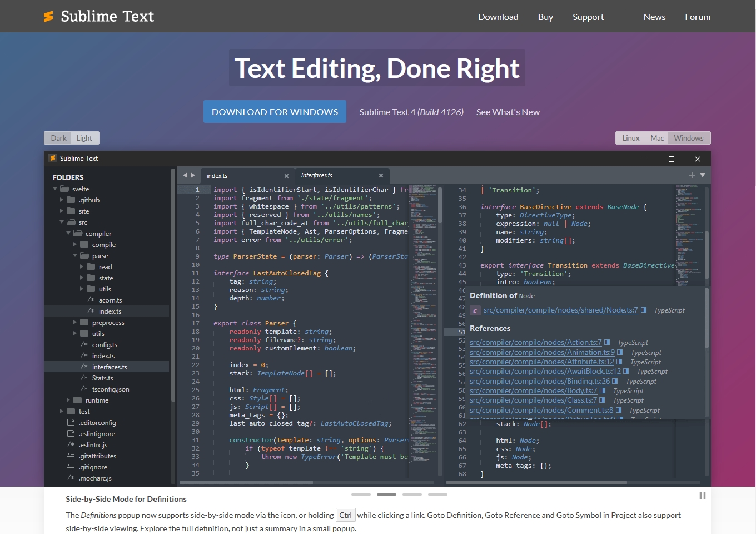Expand the site folder arrow
Viewport: 756px width, 534px height.
click(x=62, y=211)
